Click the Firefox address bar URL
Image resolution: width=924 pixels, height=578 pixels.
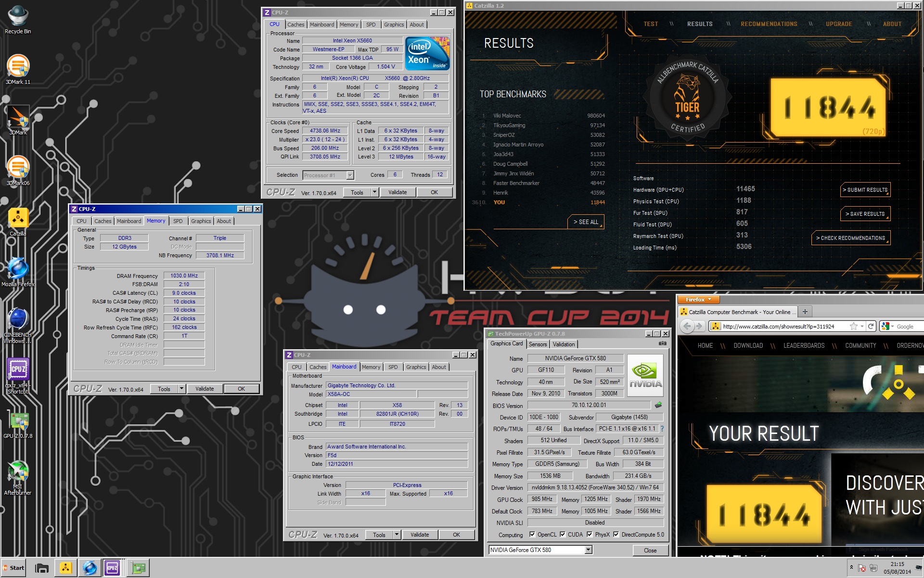click(778, 327)
